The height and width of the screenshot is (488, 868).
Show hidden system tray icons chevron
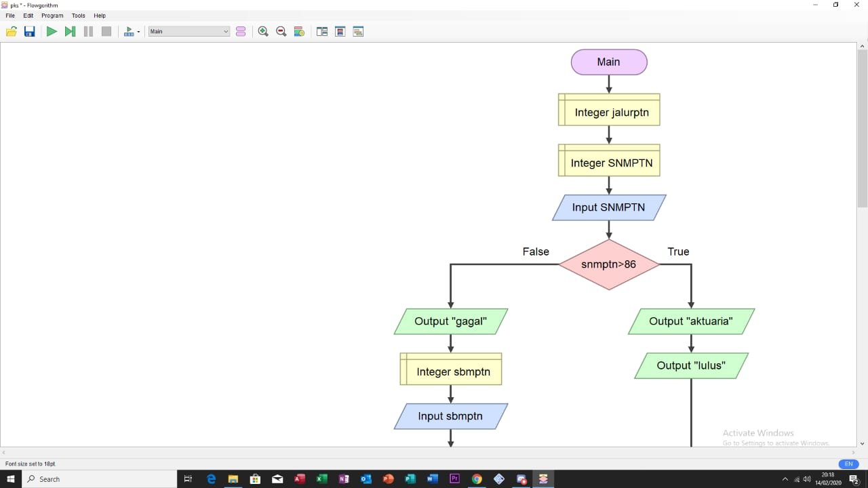pyautogui.click(x=785, y=479)
